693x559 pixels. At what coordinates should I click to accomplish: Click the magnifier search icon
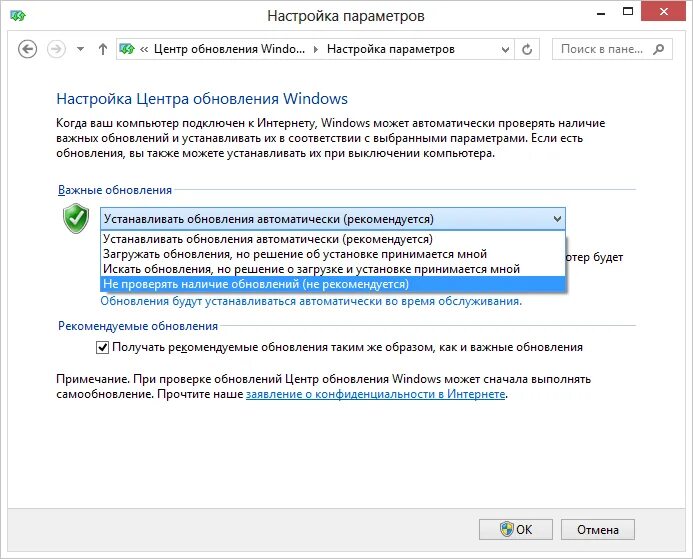[x=659, y=49]
